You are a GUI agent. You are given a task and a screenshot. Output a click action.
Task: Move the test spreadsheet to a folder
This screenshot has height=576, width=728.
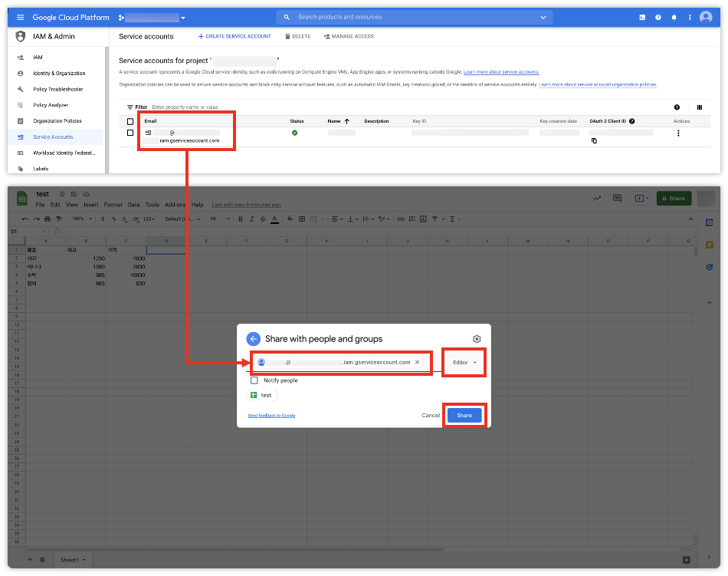pos(74,194)
